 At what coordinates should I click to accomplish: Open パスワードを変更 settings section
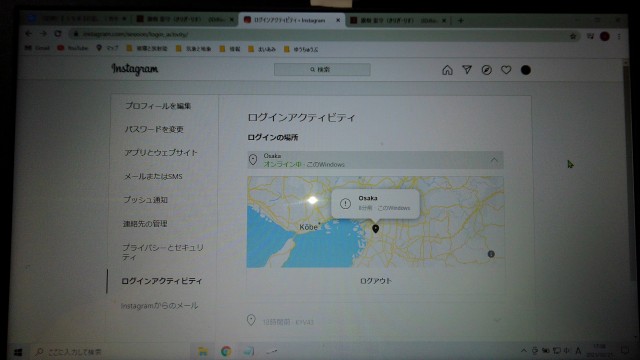(x=154, y=129)
